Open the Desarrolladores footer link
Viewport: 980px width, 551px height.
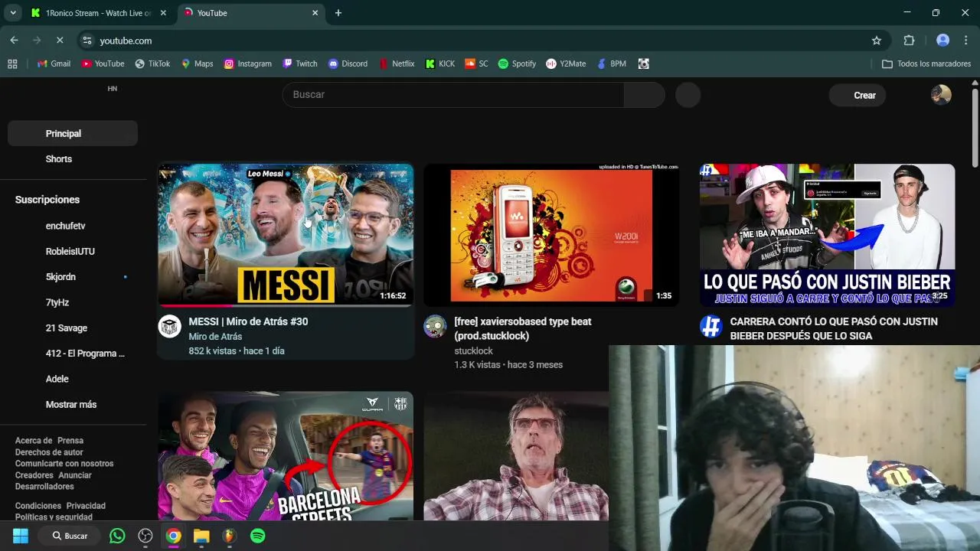[x=44, y=487]
